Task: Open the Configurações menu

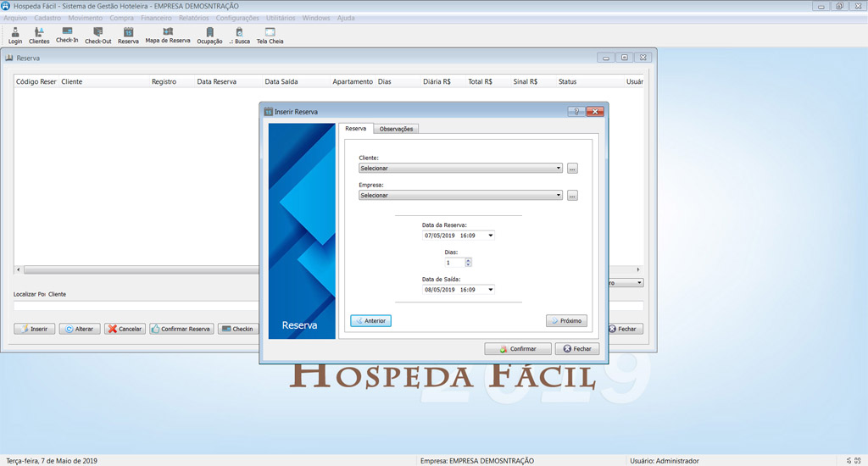Action: (237, 18)
